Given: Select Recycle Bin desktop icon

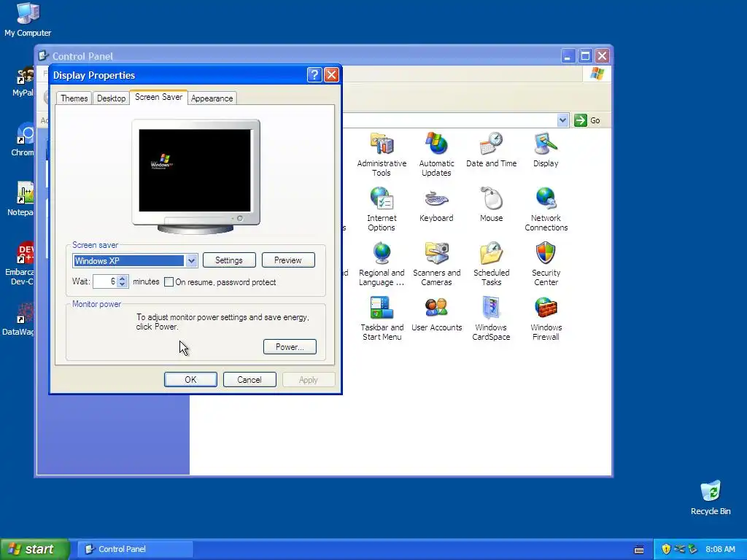Looking at the screenshot, I should 711,498.
